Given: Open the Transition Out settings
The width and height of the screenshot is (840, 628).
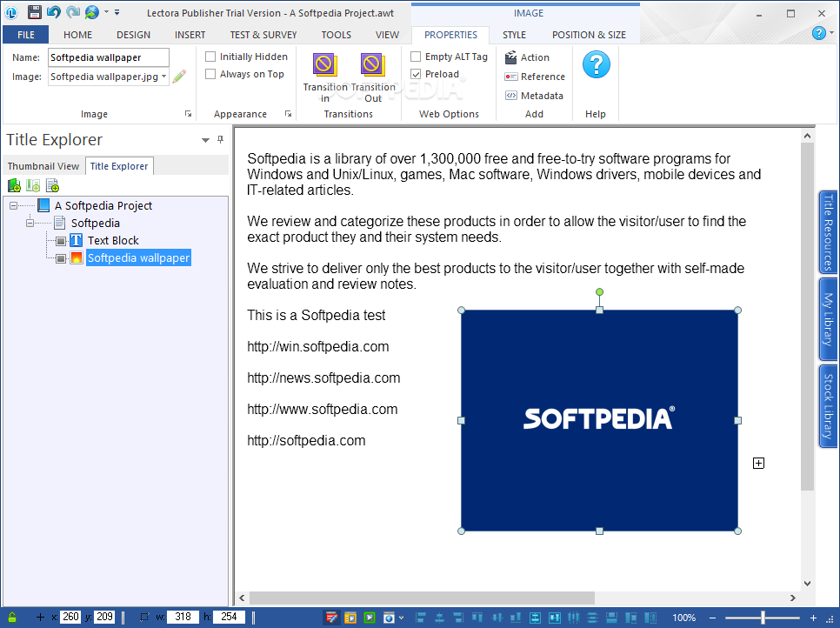Looking at the screenshot, I should click(373, 77).
